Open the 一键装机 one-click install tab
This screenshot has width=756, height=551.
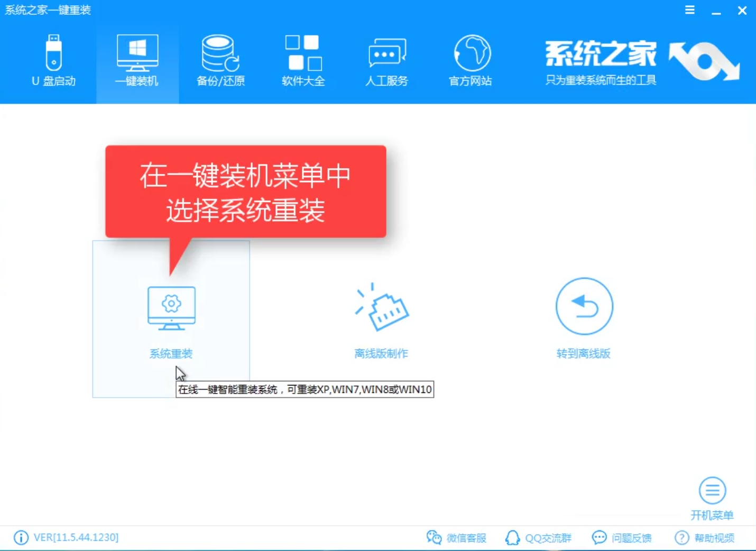[x=137, y=59]
